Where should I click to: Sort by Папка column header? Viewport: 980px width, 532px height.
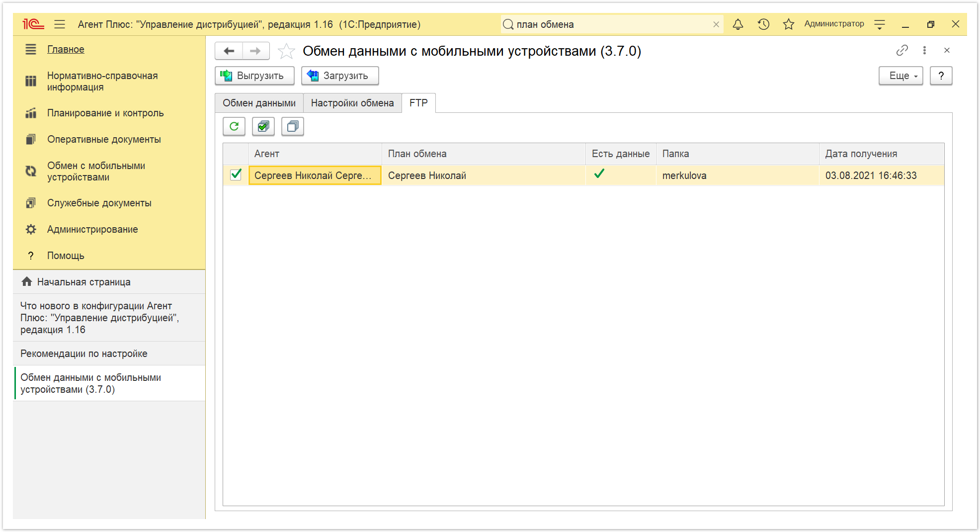point(737,154)
